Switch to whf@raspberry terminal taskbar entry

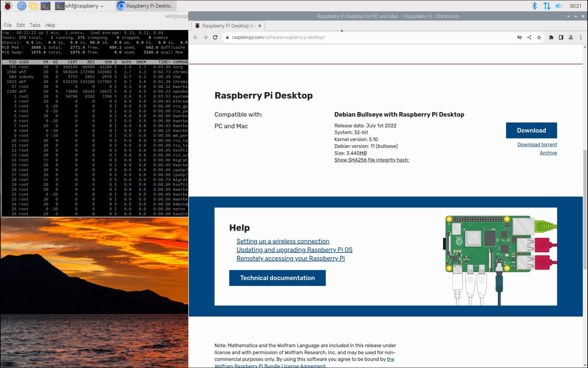click(x=80, y=6)
